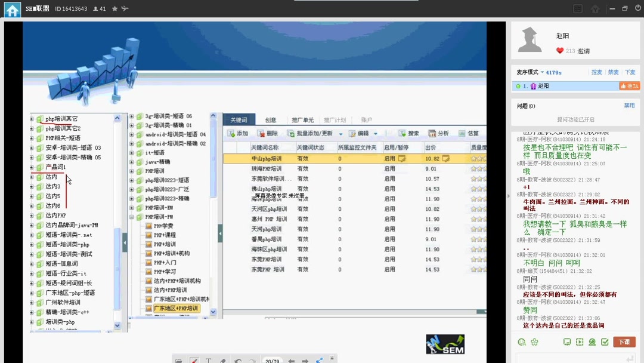Expand the 批量添加/更新 dropdown arrow
644x363 pixels.
(x=340, y=134)
